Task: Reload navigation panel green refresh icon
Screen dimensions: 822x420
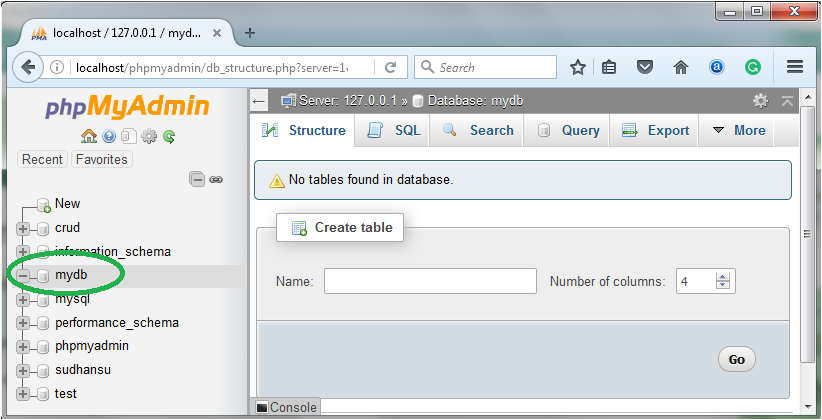Action: pyautogui.click(x=169, y=137)
